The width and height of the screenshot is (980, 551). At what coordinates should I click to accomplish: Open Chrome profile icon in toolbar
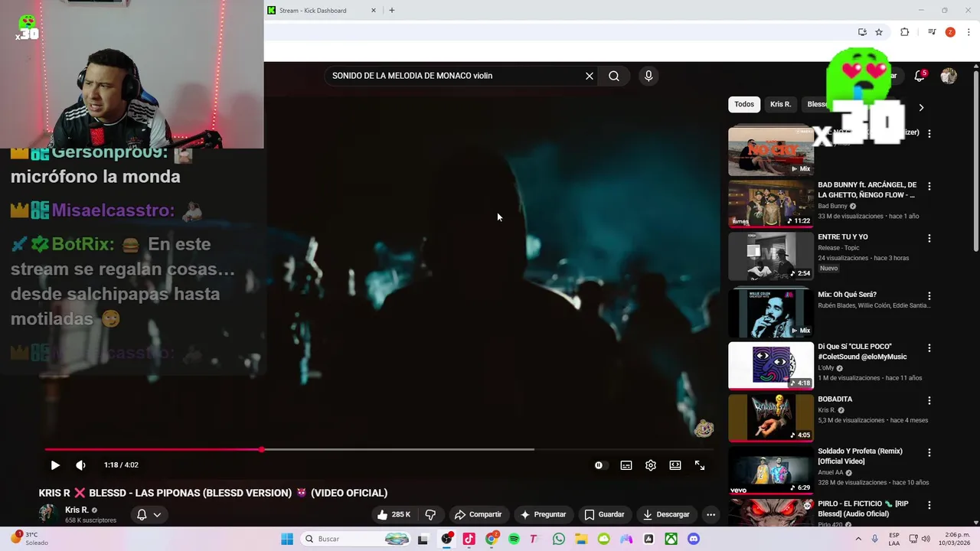(950, 32)
